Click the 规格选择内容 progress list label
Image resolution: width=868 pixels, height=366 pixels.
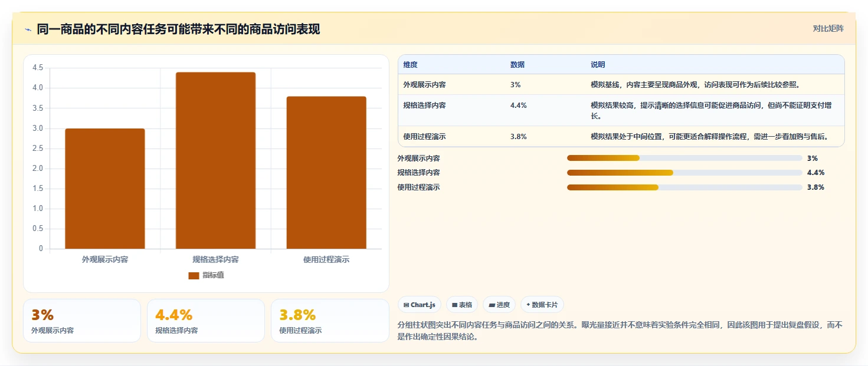(419, 173)
